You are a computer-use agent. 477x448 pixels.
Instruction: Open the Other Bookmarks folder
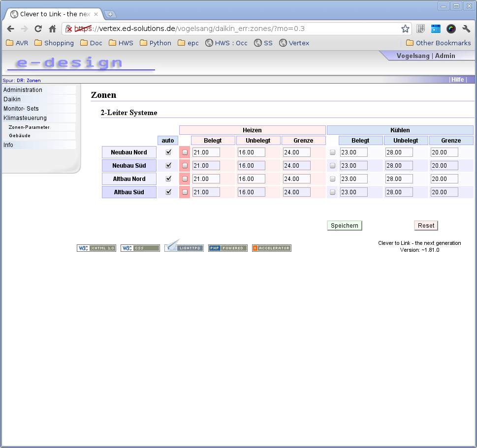point(439,43)
